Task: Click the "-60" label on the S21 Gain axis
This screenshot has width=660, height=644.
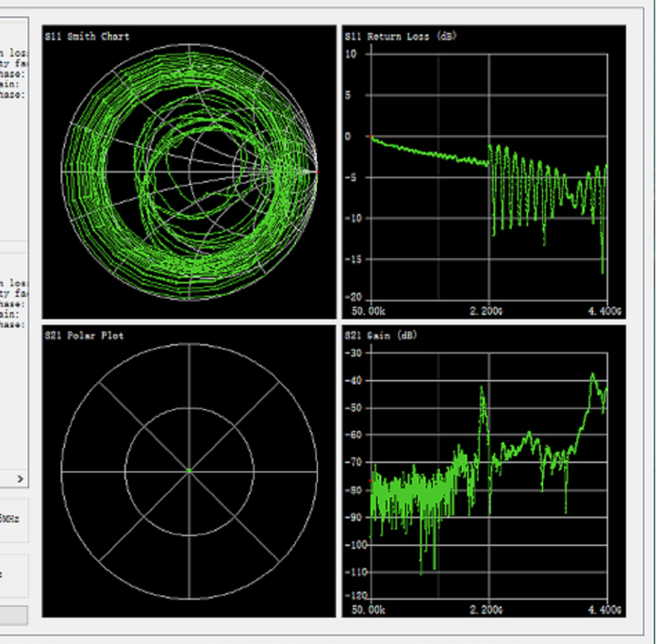Action: coord(354,435)
